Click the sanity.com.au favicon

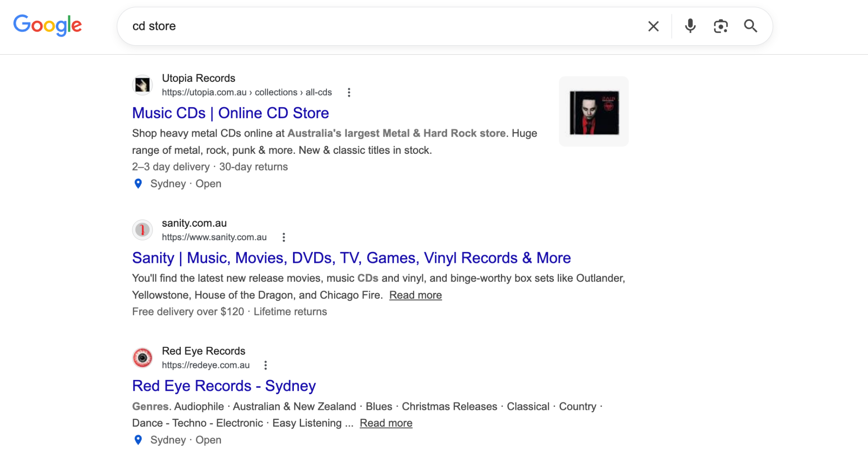142,230
